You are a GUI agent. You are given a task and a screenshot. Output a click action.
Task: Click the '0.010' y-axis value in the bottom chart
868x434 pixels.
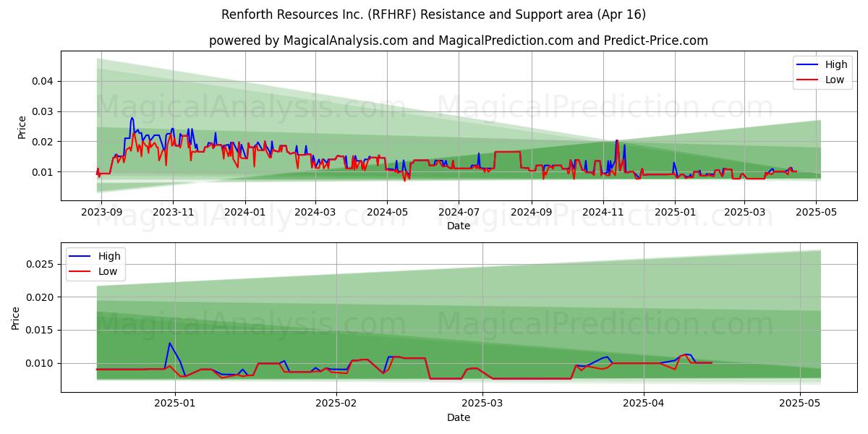click(x=40, y=363)
